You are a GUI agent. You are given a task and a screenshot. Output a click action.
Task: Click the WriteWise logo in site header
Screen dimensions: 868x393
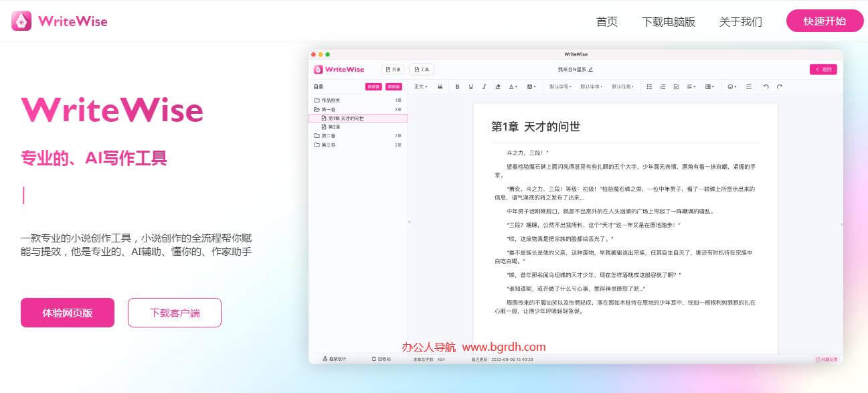pos(59,21)
